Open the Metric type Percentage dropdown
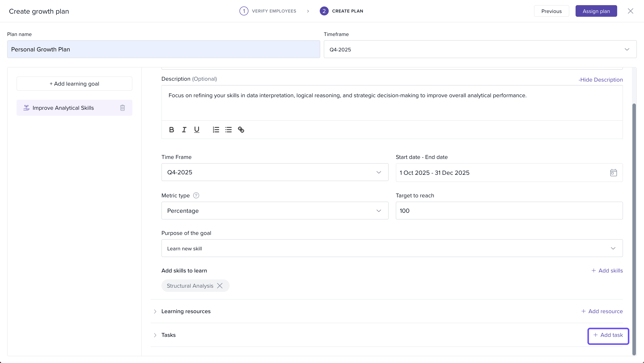644x363 pixels. click(275, 211)
